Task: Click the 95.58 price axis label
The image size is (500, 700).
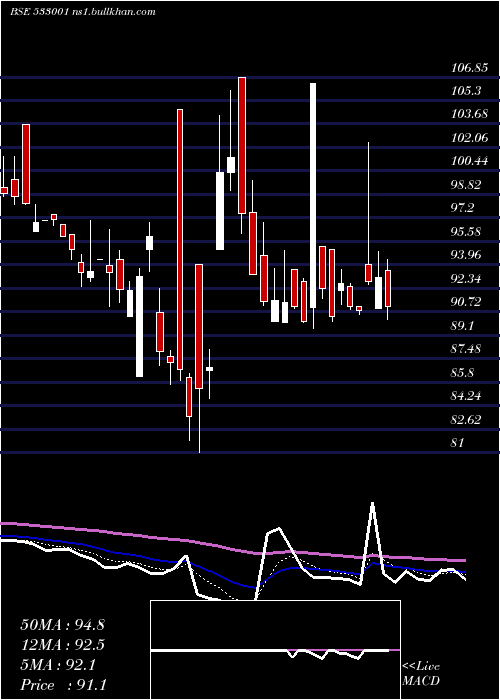Action: point(467,232)
